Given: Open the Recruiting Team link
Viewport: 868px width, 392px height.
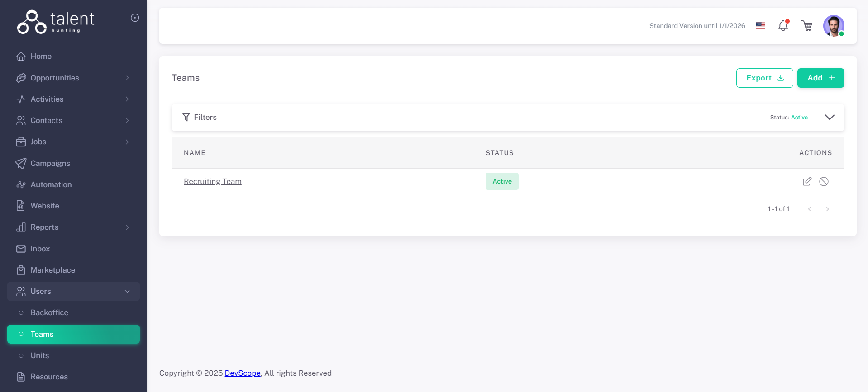Looking at the screenshot, I should (x=213, y=181).
